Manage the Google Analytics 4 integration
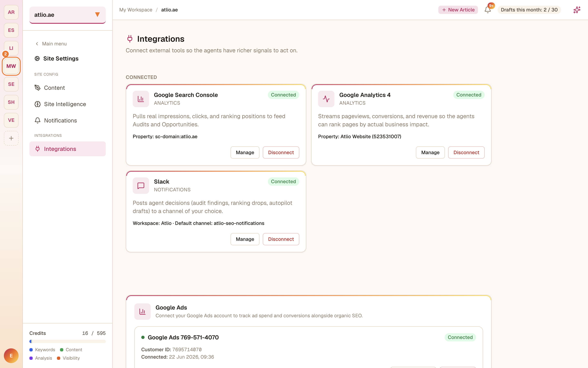 [430, 152]
